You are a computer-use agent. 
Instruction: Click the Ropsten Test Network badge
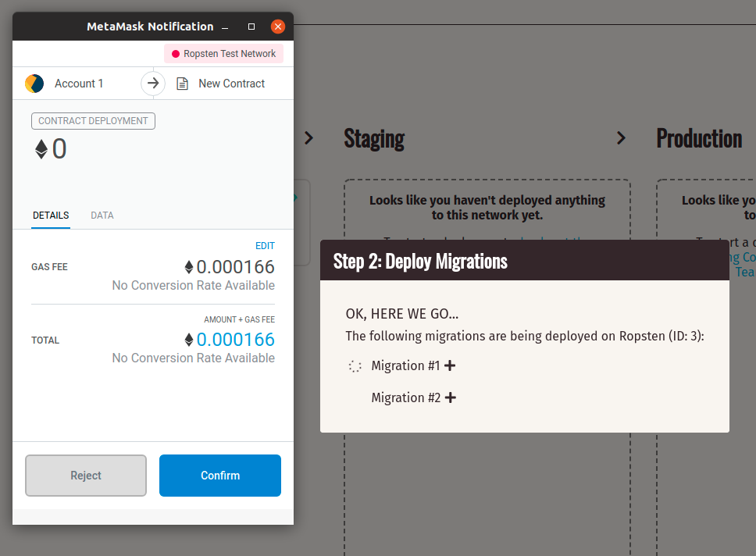tap(224, 54)
